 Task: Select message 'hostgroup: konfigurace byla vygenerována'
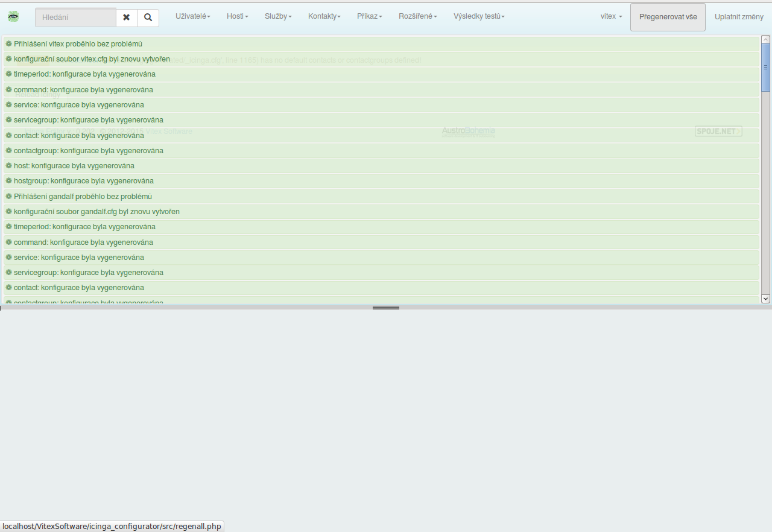click(381, 181)
